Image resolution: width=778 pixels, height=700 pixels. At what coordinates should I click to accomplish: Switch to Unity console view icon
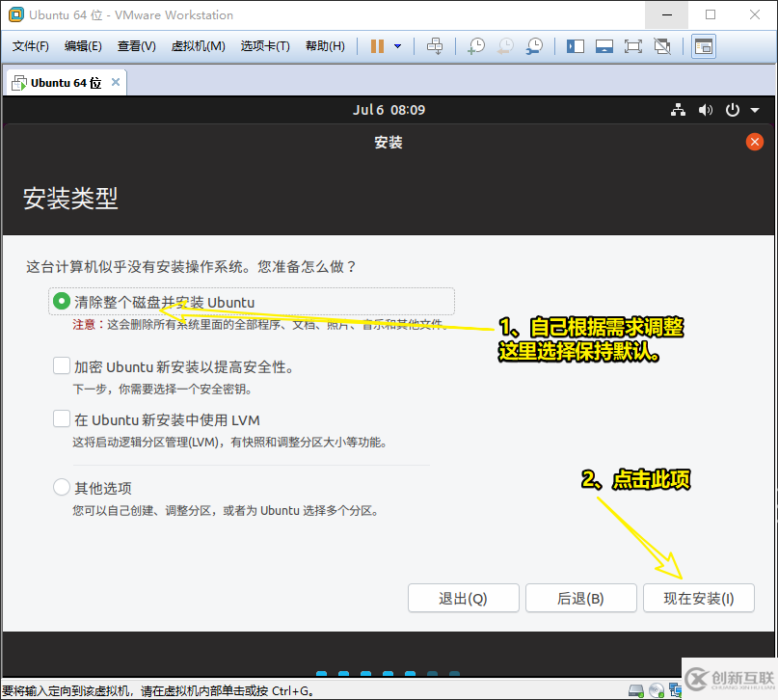coord(704,46)
